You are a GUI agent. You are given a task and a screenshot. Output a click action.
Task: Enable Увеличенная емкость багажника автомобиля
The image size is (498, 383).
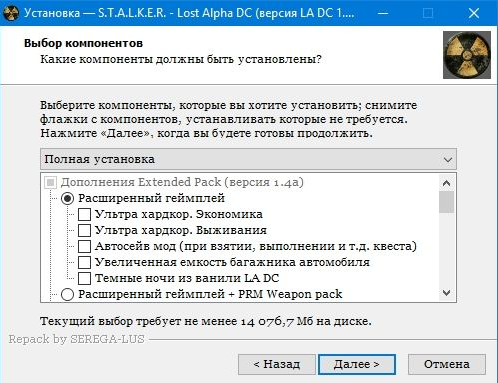pyautogui.click(x=84, y=262)
